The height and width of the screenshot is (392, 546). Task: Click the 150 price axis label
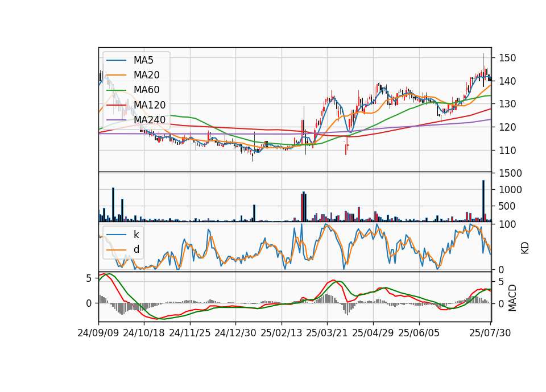[507, 58]
